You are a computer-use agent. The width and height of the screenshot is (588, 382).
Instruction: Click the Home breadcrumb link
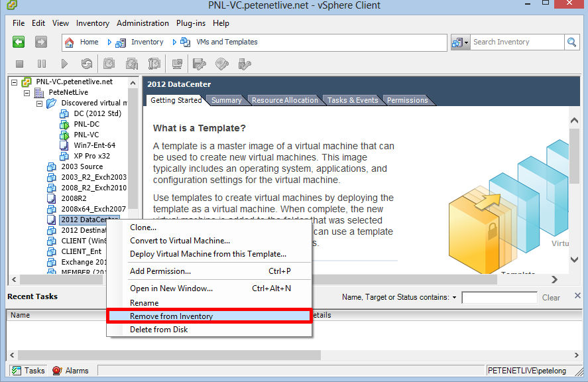point(89,42)
